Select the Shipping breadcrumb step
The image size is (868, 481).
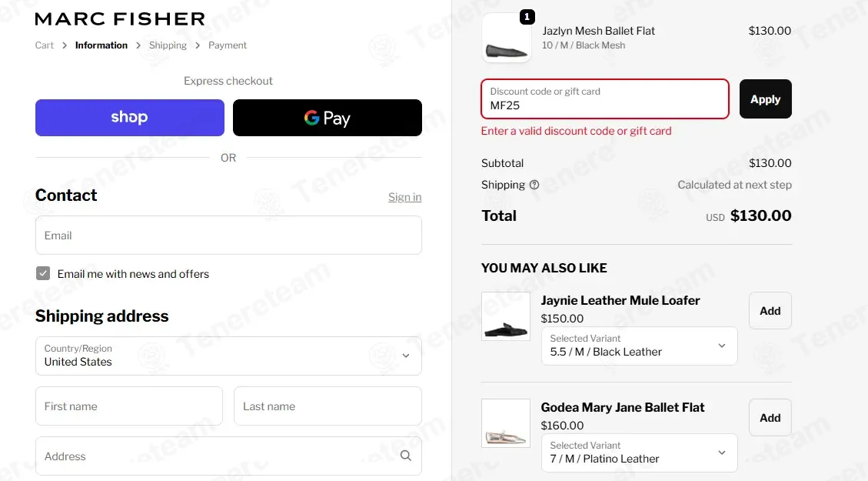click(168, 45)
